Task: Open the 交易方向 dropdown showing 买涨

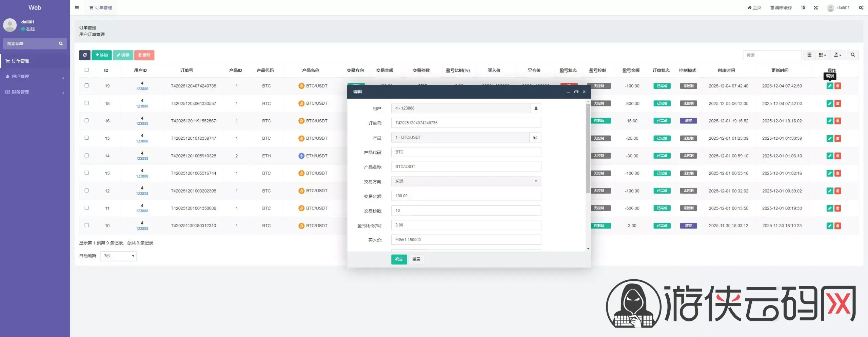Action: pyautogui.click(x=466, y=181)
